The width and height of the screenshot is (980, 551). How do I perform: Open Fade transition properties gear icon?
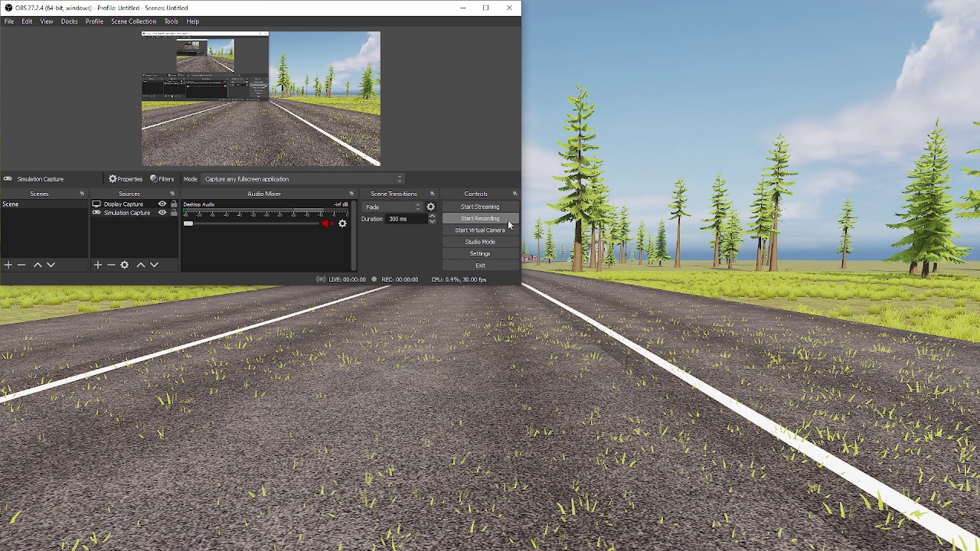[430, 207]
